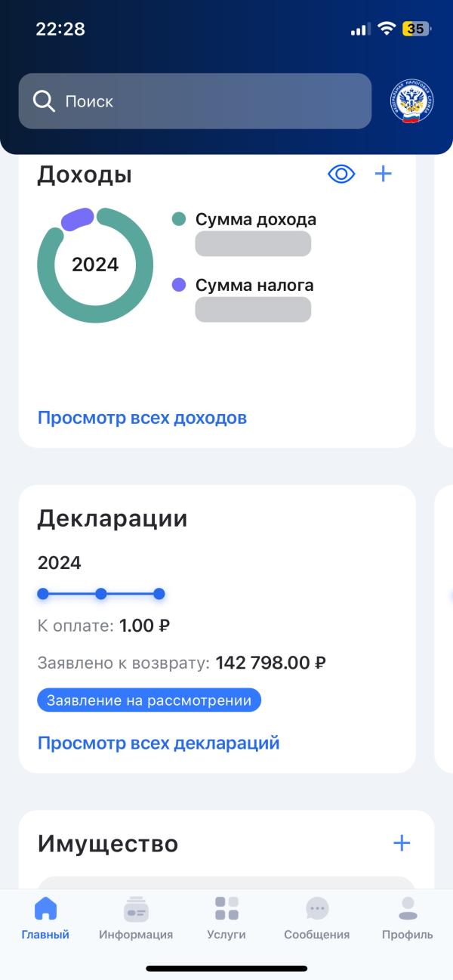
Task: Go to the Профиль person icon
Action: tap(408, 908)
